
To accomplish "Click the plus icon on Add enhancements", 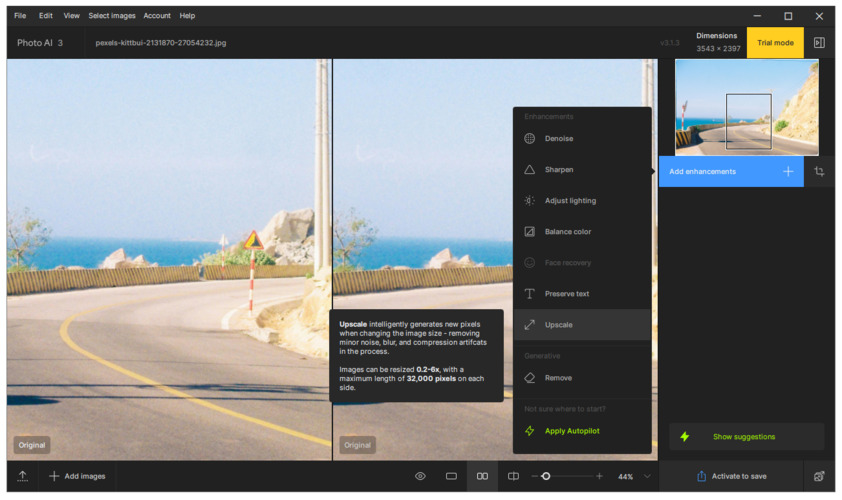I will click(788, 172).
